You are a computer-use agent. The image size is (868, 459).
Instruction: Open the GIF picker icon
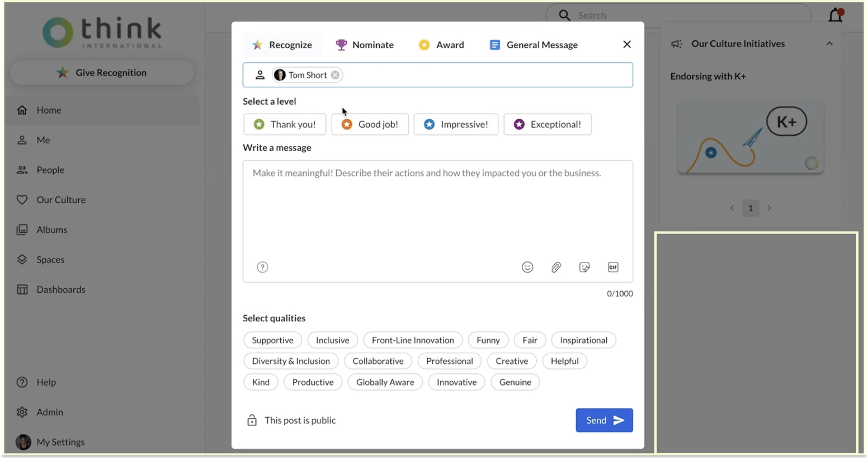[613, 267]
